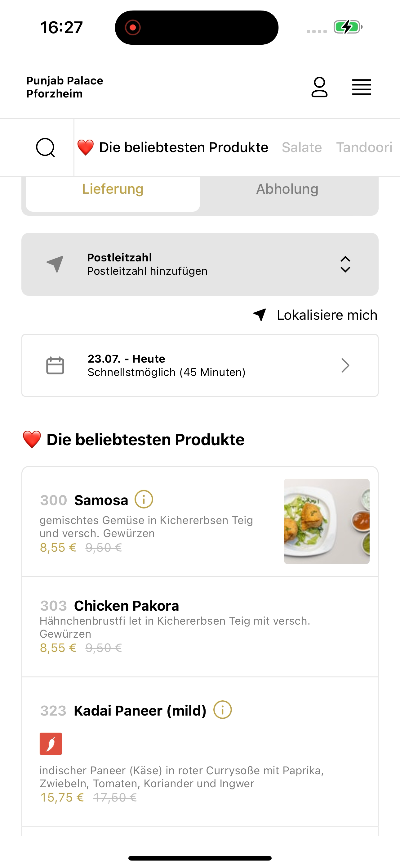
Task: Open delivery time chevron for 23.07. Heute
Action: [x=345, y=365]
